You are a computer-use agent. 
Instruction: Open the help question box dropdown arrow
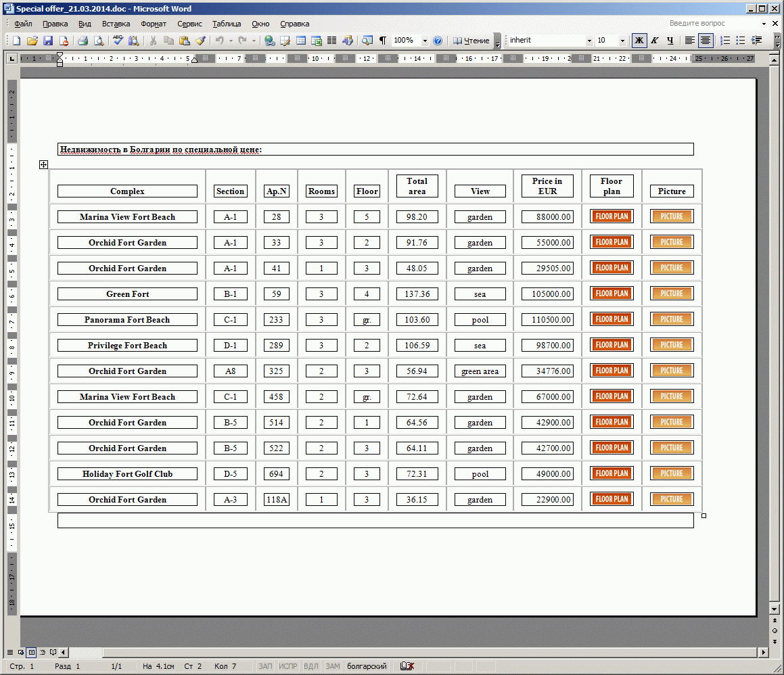tap(764, 24)
